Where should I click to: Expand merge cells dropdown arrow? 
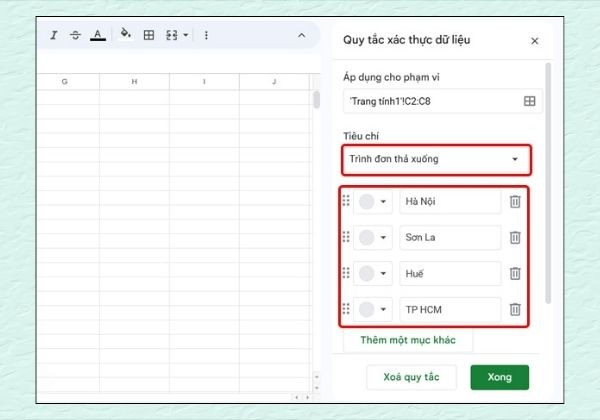point(186,35)
